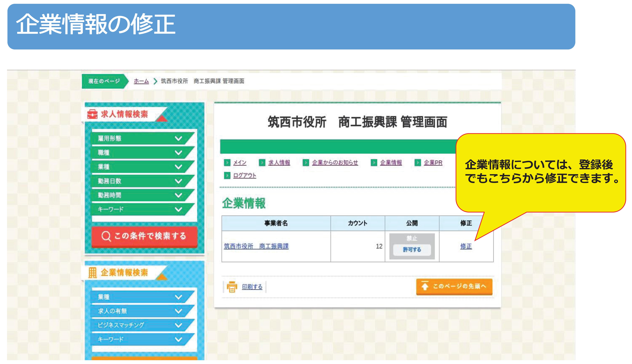This screenshot has width=632, height=364.
Task: Click the 筑西市役所 商工振興課 管理画面 page title
Action: [x=357, y=122]
